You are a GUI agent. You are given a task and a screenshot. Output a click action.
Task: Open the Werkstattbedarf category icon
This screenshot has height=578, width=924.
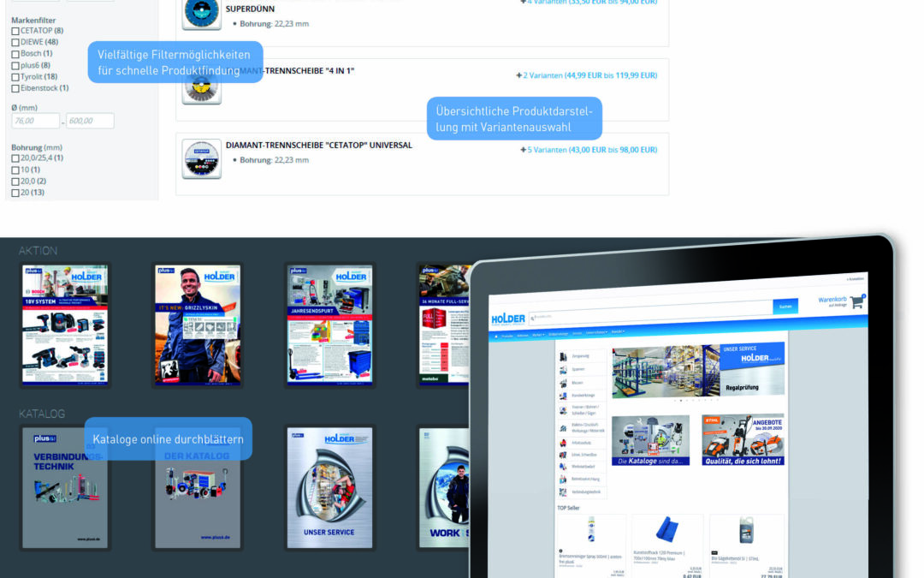tap(563, 467)
